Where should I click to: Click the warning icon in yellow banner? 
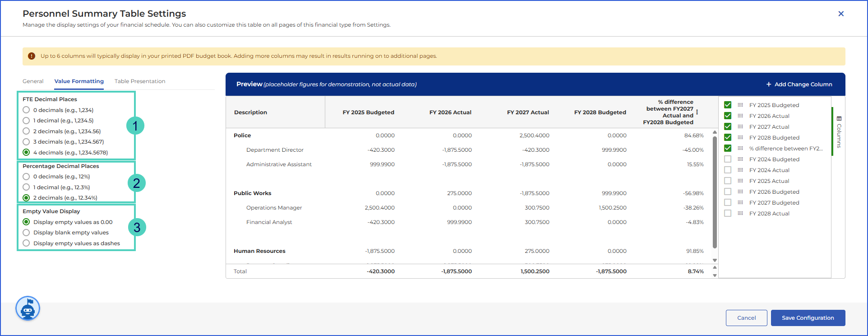pyautogui.click(x=32, y=56)
